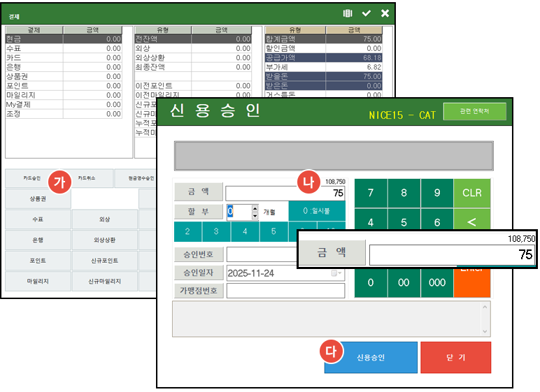Screen dimensions: 540x392
Task: Select the My결제 row in payment table
Action: click(x=64, y=104)
